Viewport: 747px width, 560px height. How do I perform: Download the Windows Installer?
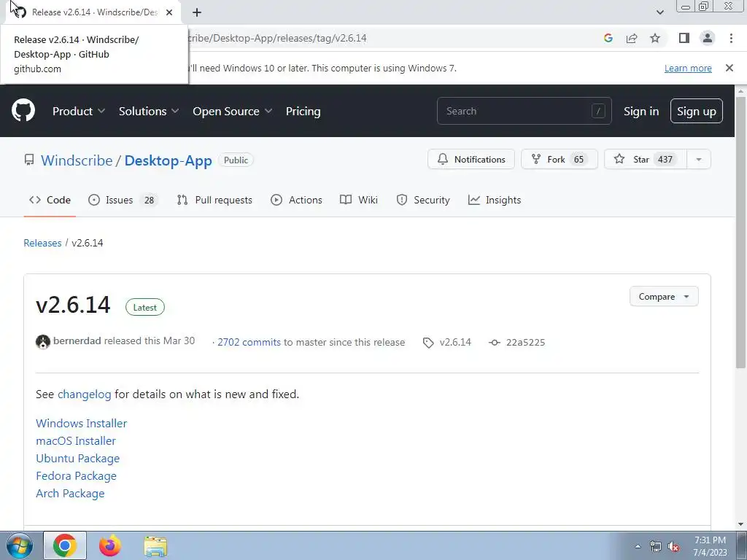point(82,424)
